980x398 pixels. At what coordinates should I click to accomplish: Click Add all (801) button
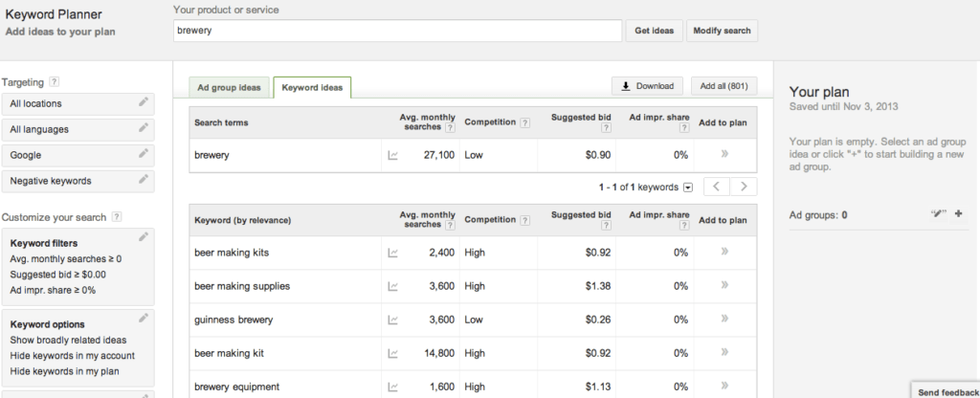[x=724, y=86]
